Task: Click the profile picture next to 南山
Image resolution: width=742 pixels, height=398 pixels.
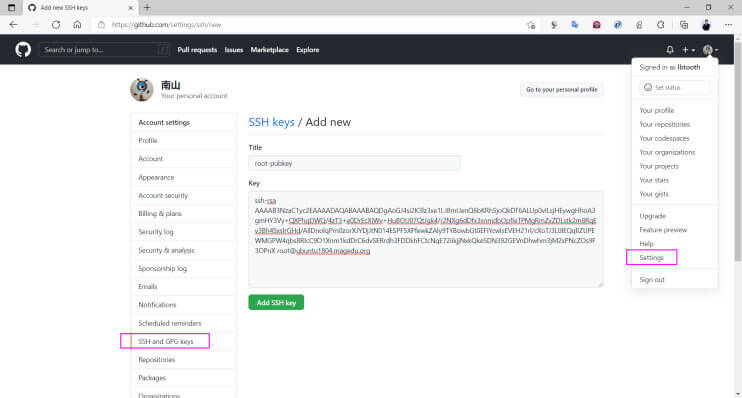Action: pos(141,89)
